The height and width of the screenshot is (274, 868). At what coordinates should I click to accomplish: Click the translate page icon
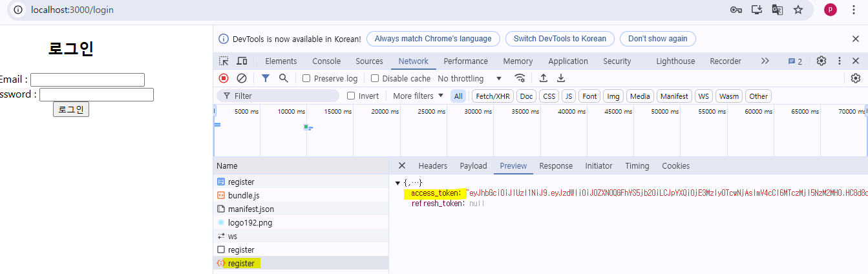coord(778,10)
